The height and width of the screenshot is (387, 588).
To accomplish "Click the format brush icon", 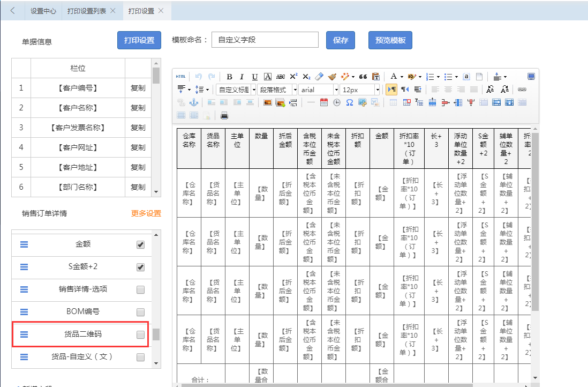I will [332, 77].
